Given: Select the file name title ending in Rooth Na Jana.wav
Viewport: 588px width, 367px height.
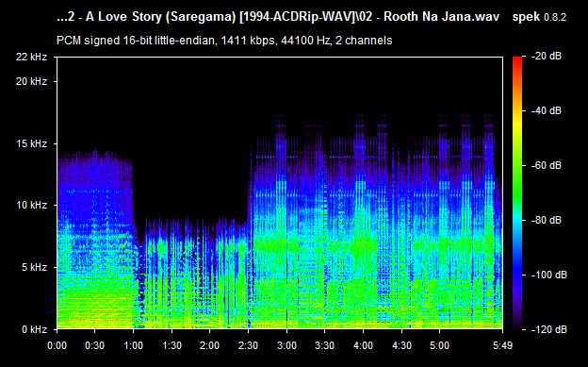Looking at the screenshot, I should tap(278, 17).
